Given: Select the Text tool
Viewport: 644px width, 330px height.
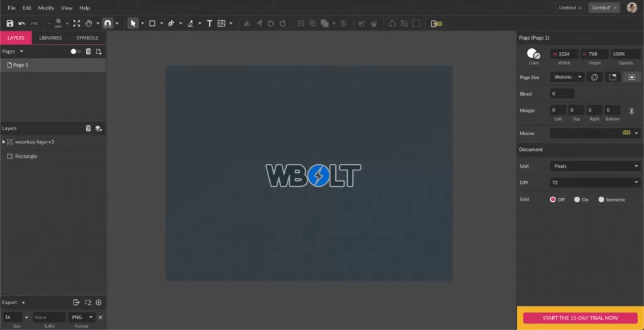Looking at the screenshot, I should [209, 23].
